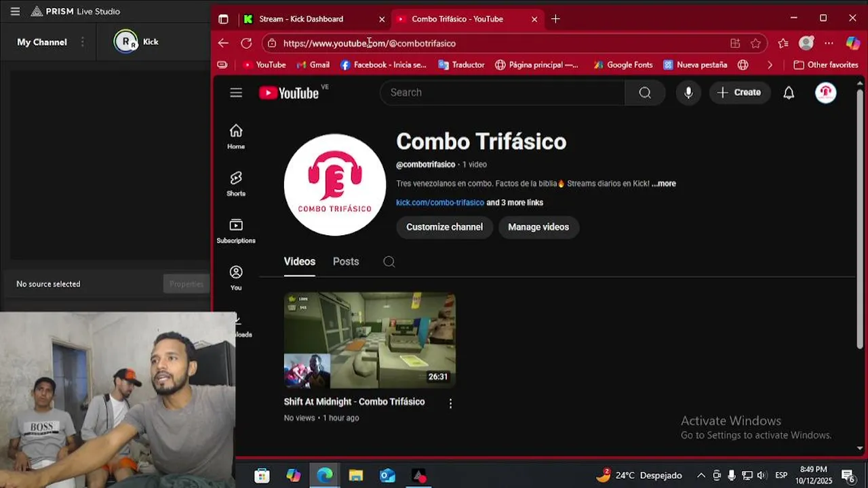Open the Nueva pestaña bookmark
Image resolution: width=868 pixels, height=488 pixels.
click(x=695, y=65)
